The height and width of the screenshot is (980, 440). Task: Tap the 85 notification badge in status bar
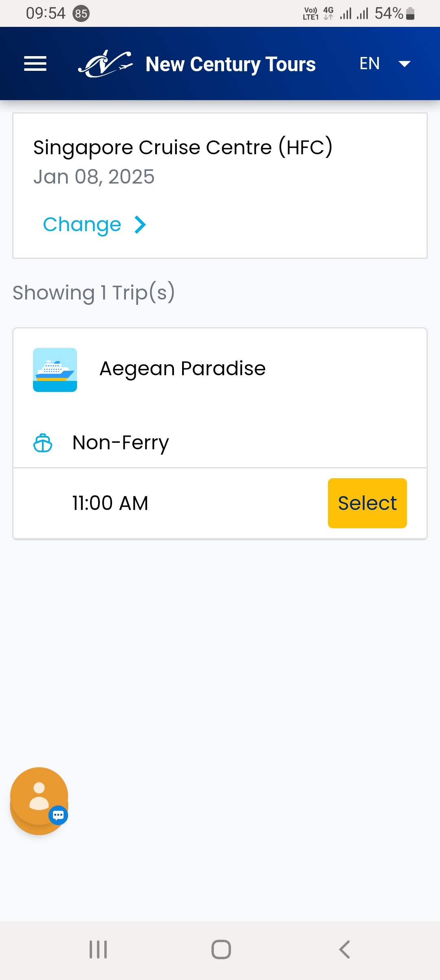(81, 14)
